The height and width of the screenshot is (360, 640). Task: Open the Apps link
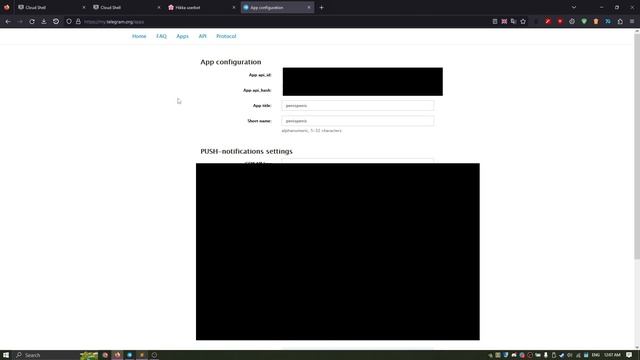[x=182, y=36]
